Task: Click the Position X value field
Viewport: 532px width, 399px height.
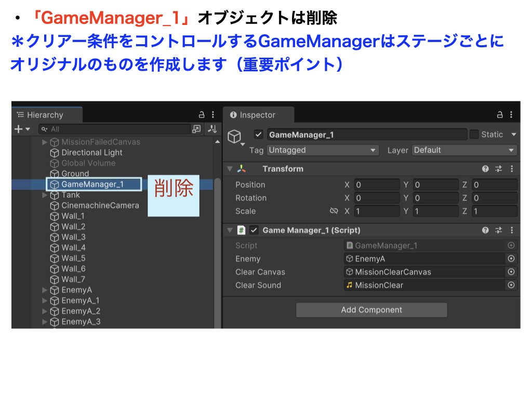Action: tap(377, 185)
